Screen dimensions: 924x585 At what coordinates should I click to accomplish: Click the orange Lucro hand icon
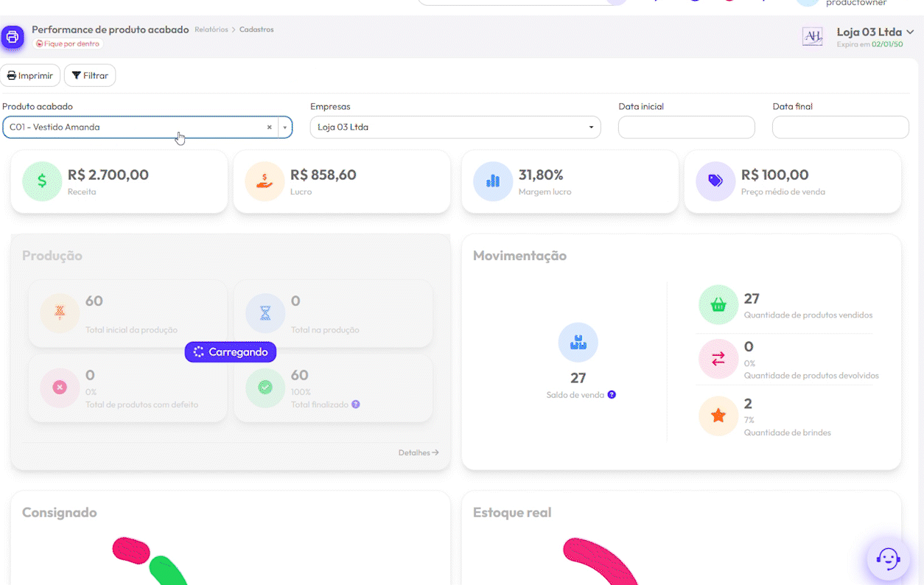(x=265, y=181)
